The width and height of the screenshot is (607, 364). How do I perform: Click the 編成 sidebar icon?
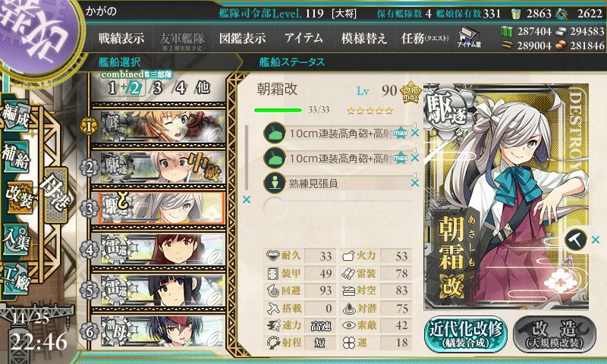coord(16,115)
